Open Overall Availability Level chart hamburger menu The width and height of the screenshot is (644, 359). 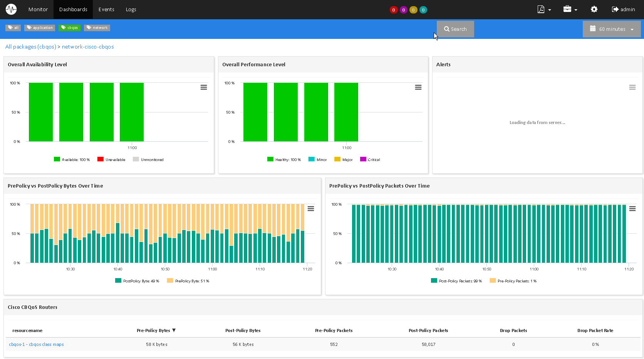click(x=204, y=87)
